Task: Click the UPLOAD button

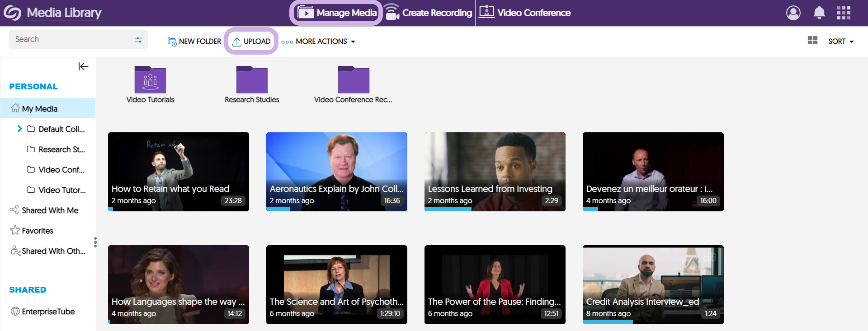Action: pos(251,41)
